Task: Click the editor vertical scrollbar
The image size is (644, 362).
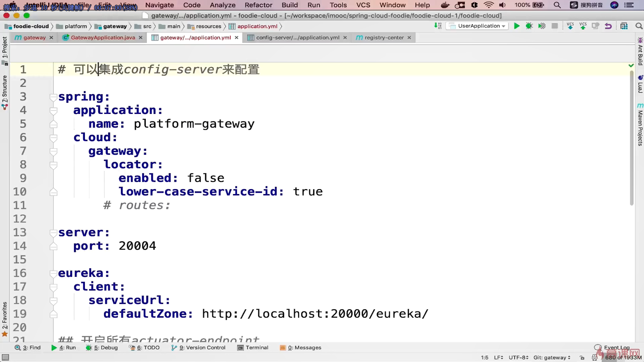Action: pyautogui.click(x=632, y=137)
